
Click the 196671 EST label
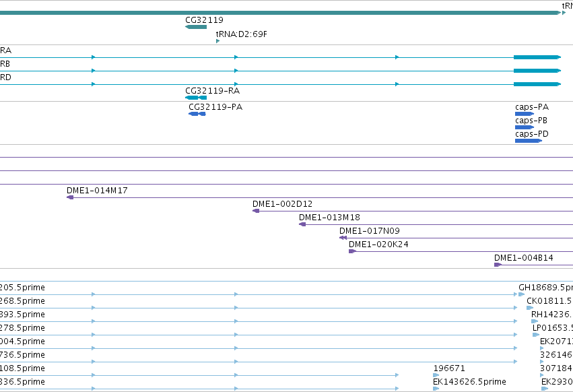[449, 368]
